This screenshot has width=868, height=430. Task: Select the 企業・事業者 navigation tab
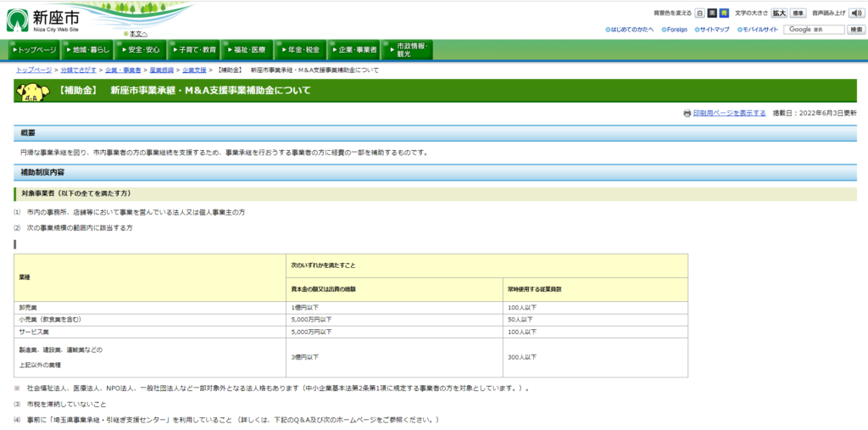(353, 50)
